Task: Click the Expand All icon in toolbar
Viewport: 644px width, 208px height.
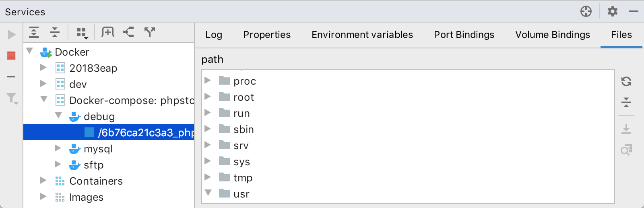Action: [x=34, y=32]
